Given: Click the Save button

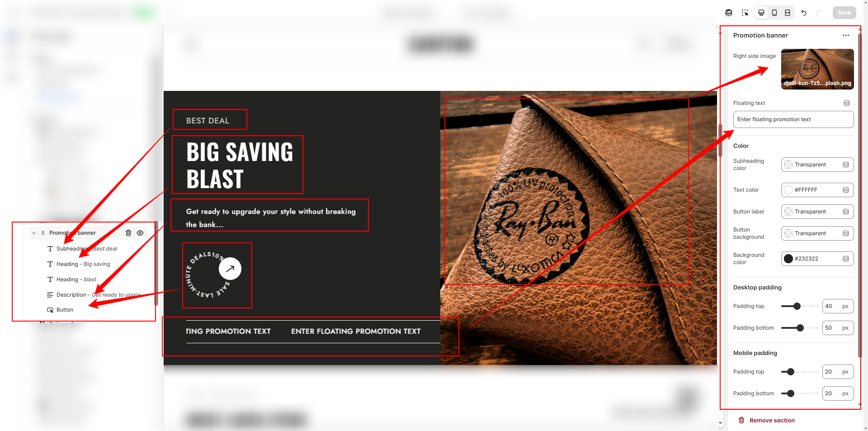Looking at the screenshot, I should point(844,13).
